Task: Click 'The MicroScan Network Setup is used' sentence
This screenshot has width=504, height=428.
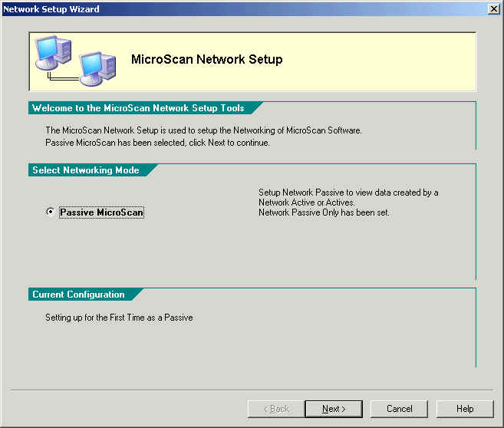Action: pyautogui.click(x=203, y=130)
